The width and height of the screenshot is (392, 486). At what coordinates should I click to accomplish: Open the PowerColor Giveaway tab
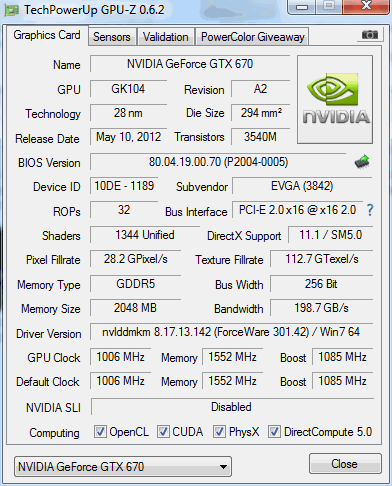pyautogui.click(x=253, y=37)
